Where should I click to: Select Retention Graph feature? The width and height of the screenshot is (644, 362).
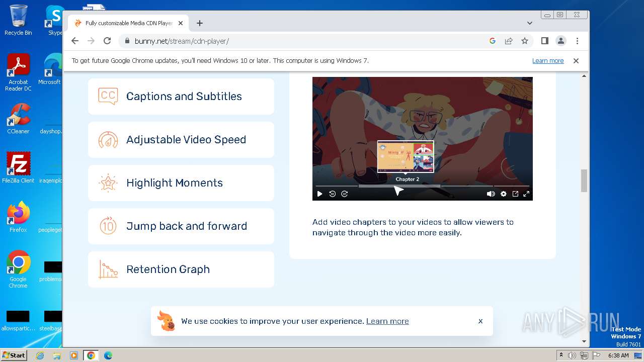point(181,269)
